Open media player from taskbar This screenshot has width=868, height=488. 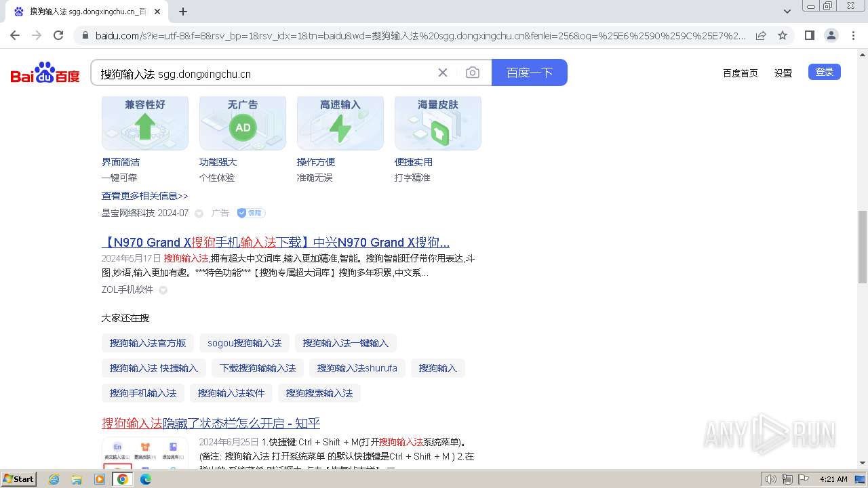coord(100,479)
